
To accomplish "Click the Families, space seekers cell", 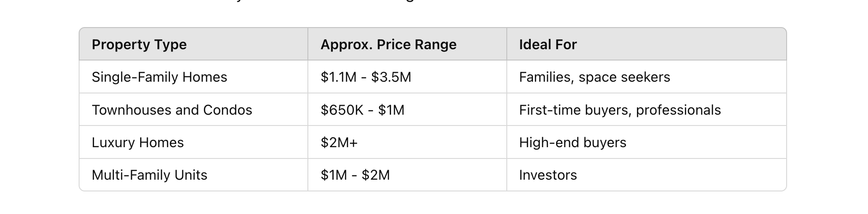I will [x=646, y=77].
